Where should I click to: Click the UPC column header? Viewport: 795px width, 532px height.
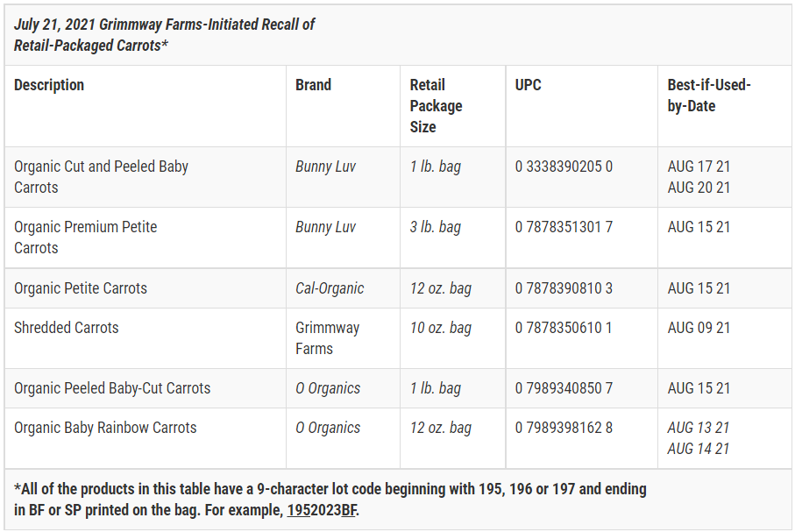pos(529,85)
